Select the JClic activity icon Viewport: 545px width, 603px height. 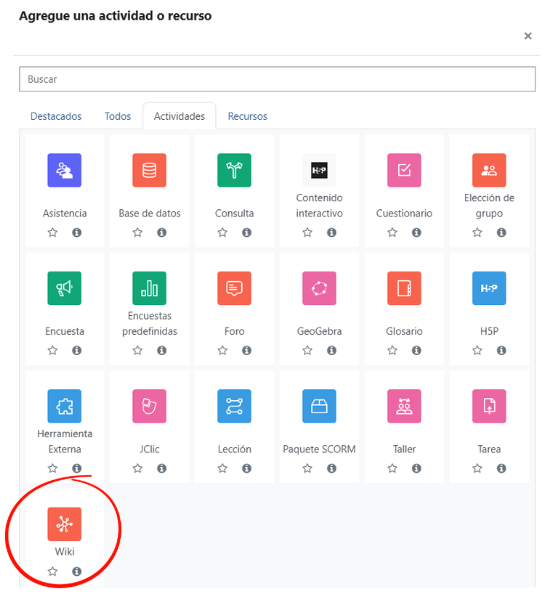(x=149, y=406)
